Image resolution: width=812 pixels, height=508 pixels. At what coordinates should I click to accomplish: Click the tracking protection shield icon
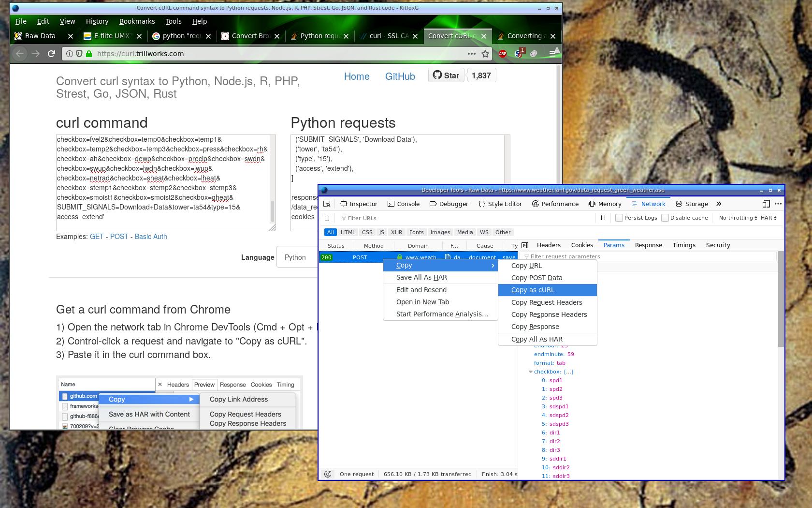pos(79,54)
